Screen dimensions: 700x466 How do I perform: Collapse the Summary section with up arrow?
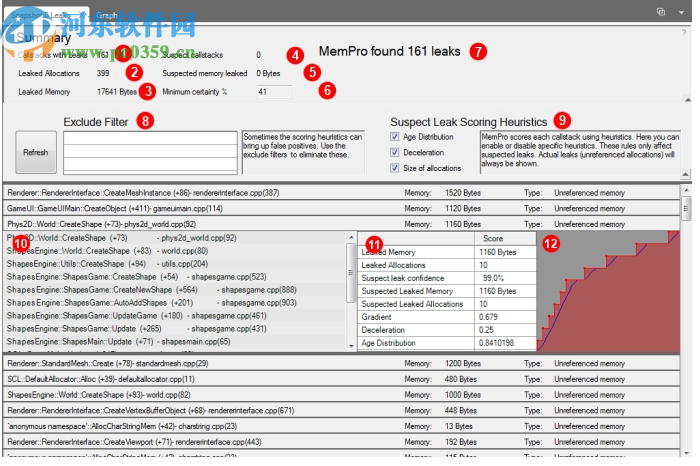[x=688, y=100]
